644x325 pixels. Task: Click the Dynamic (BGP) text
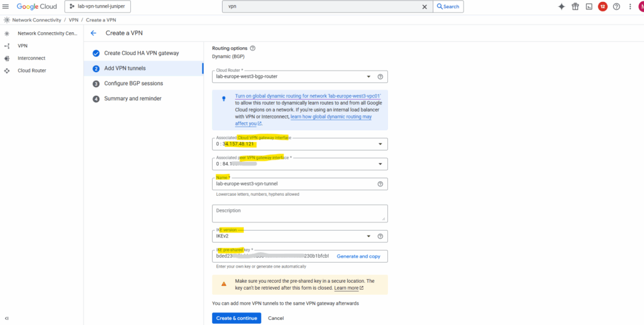click(228, 56)
